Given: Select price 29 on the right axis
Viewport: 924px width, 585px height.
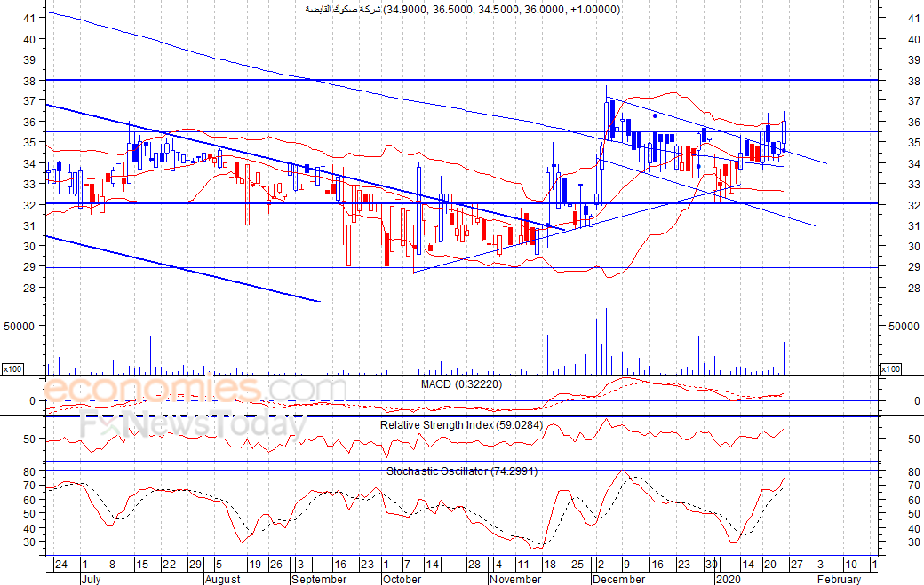Looking at the screenshot, I should [914, 266].
